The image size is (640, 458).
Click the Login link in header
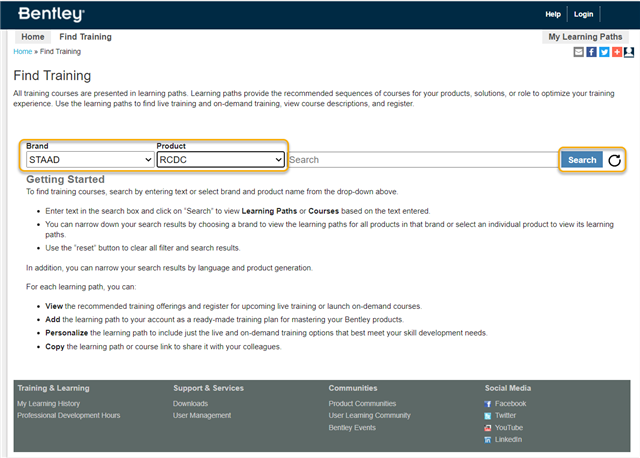[x=583, y=14]
